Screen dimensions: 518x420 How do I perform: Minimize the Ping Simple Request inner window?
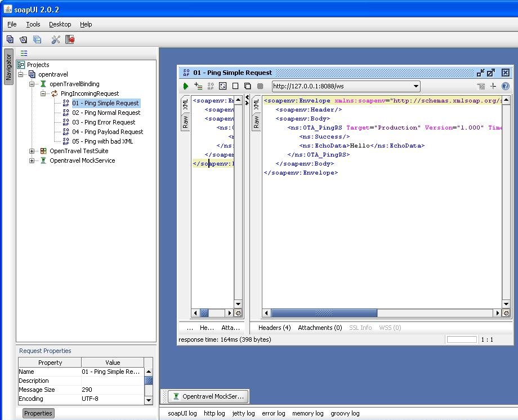pos(480,73)
